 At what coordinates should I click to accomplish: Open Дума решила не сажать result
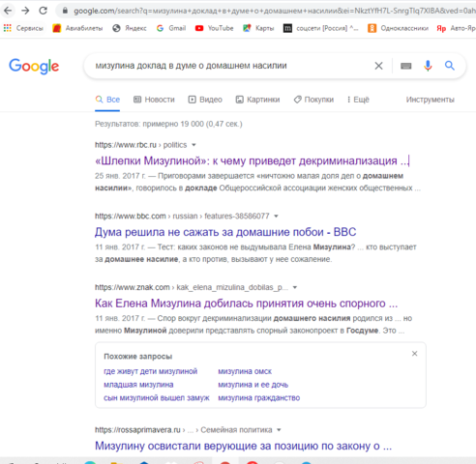point(225,232)
